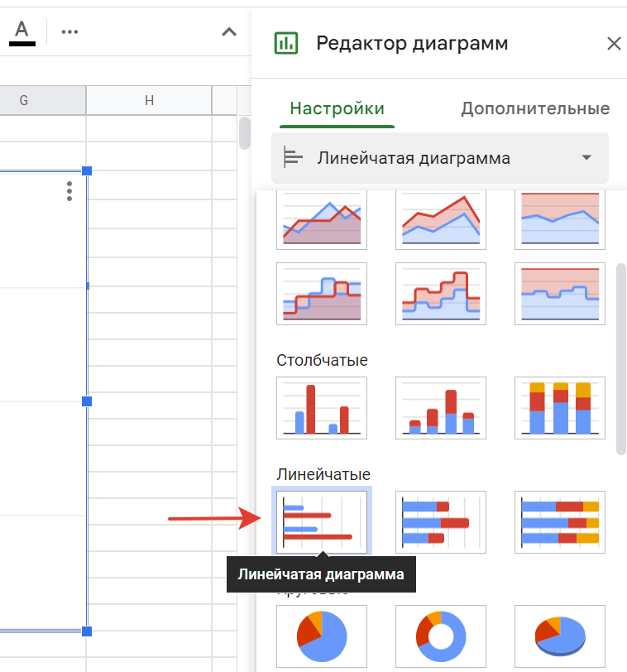Open the text color tool
627x672 pixels.
coord(22,31)
